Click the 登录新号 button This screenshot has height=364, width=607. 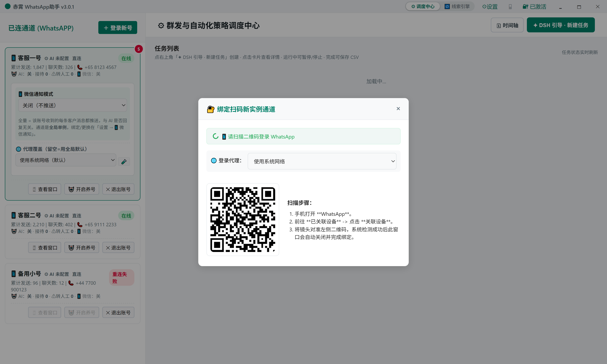[x=118, y=28]
